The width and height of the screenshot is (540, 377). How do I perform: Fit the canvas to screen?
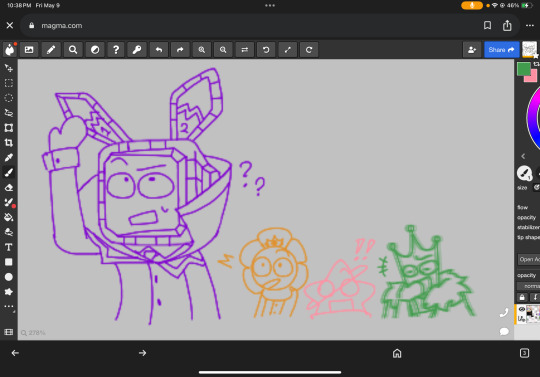288,50
